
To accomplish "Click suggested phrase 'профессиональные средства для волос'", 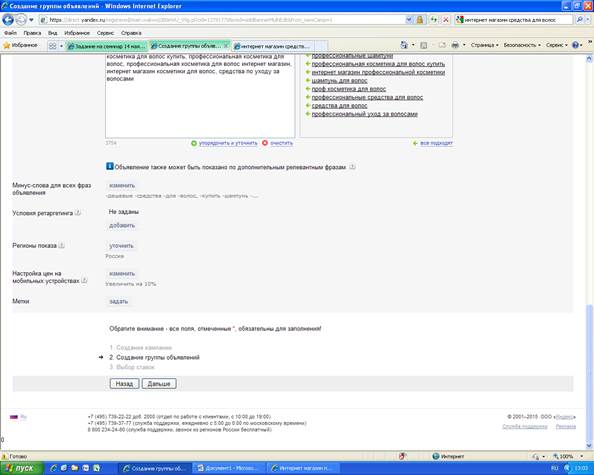I will 367,97.
